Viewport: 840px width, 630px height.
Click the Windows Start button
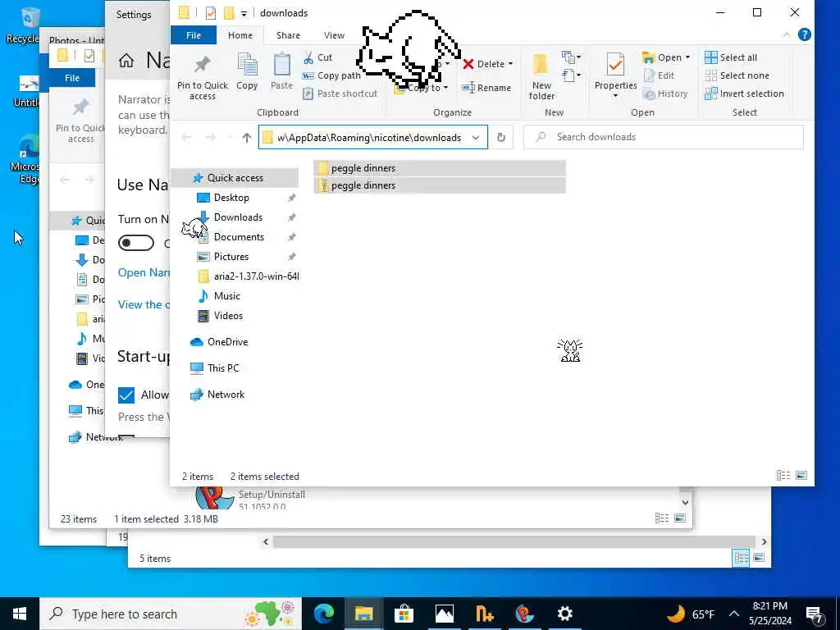coord(20,614)
